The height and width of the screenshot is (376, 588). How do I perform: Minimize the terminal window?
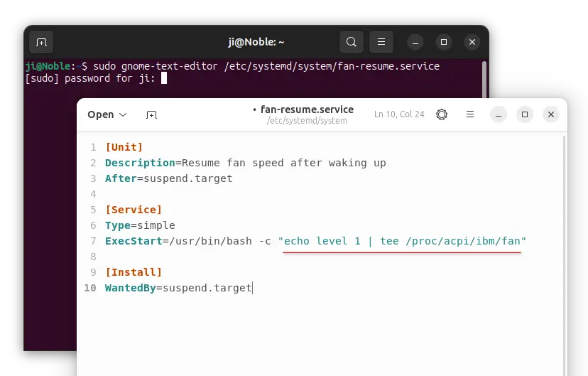point(415,42)
